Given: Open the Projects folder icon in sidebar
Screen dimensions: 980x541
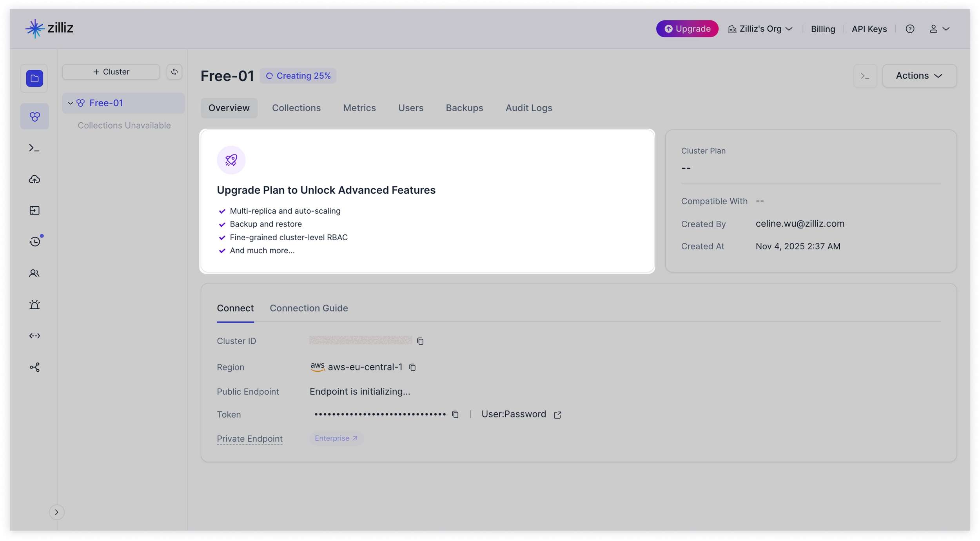Looking at the screenshot, I should point(34,78).
